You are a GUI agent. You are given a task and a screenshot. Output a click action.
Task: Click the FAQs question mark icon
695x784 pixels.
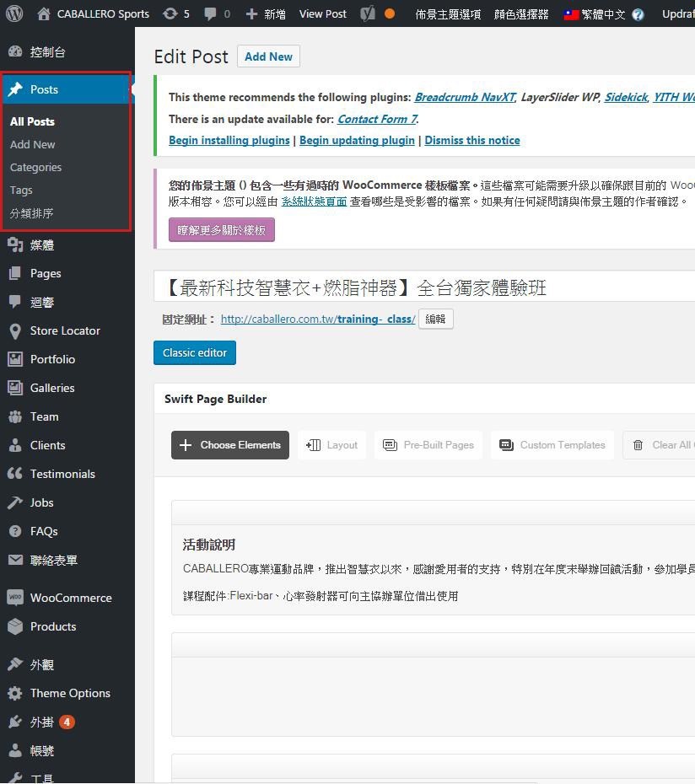click(15, 531)
